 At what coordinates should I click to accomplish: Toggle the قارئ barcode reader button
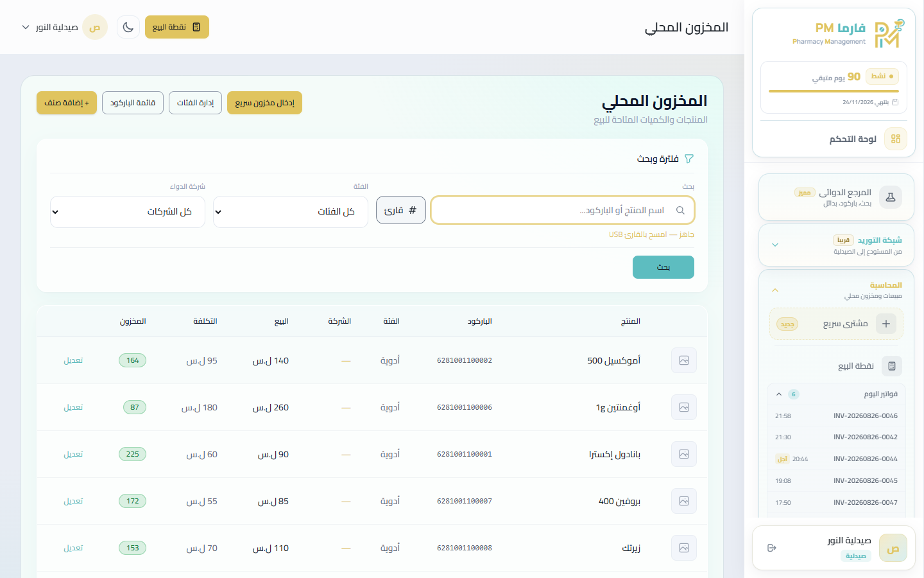pyautogui.click(x=401, y=210)
